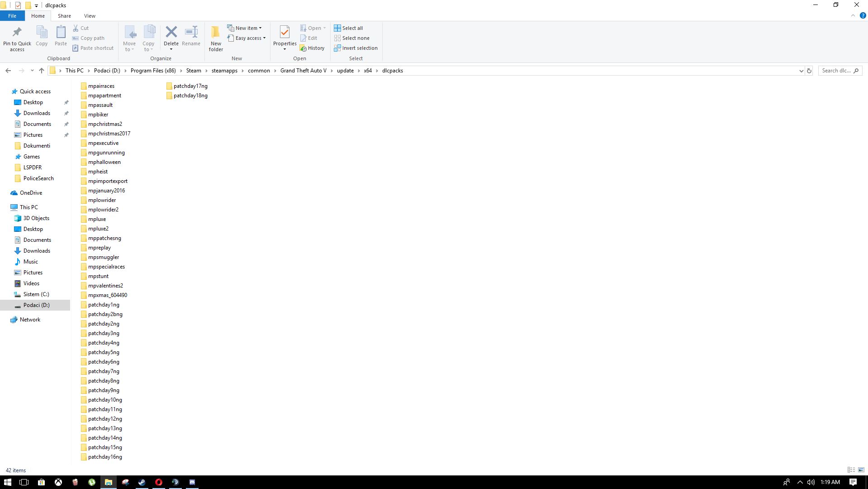
Task: Go up one folder level
Action: pyautogui.click(x=42, y=71)
